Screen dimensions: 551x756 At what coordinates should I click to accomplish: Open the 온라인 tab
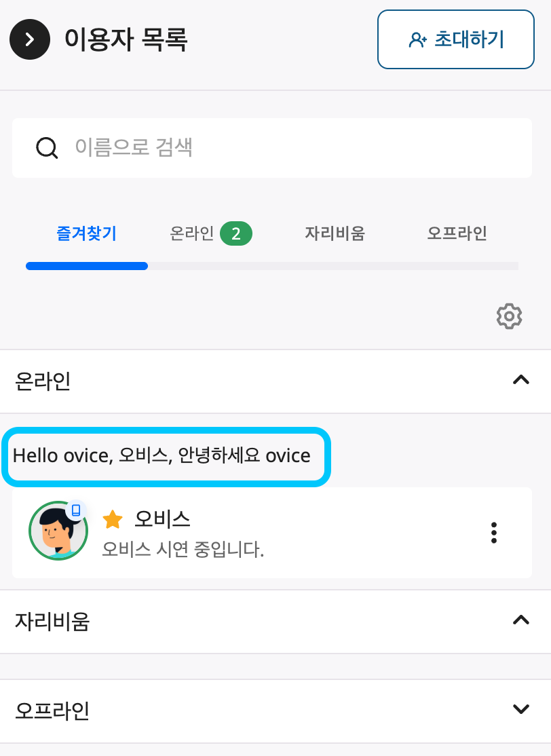[192, 234]
